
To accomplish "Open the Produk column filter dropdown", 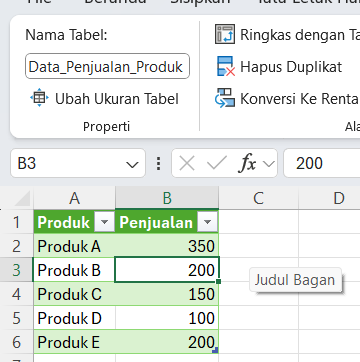I will click(105, 222).
